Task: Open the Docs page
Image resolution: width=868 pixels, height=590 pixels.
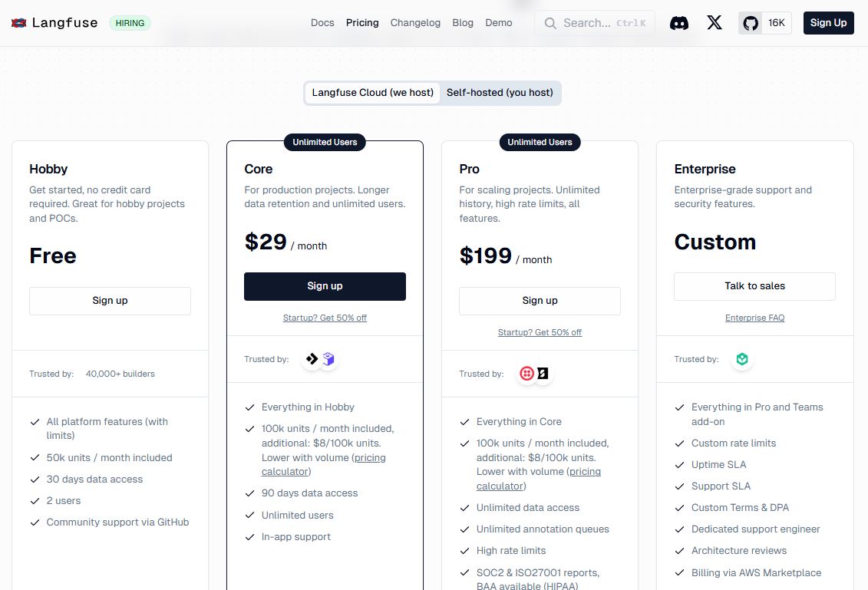Action: click(x=322, y=23)
